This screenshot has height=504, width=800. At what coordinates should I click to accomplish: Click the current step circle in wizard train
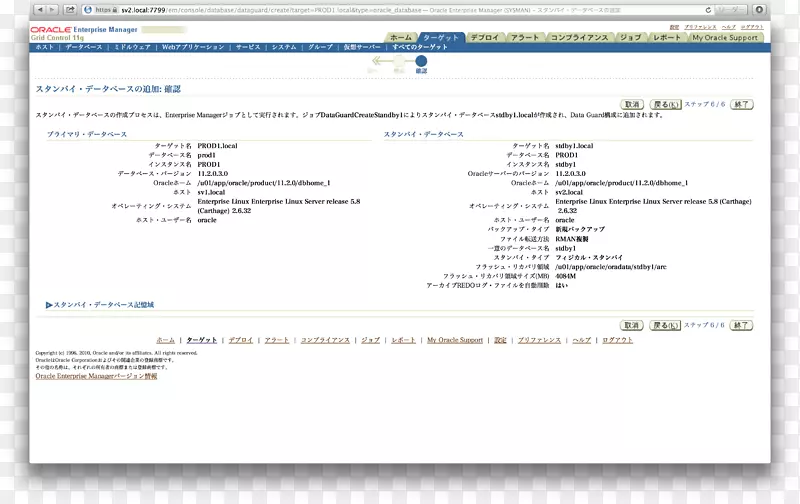click(x=421, y=62)
